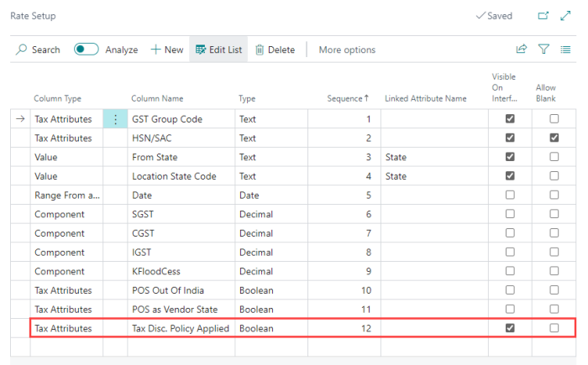Select the Tax Disc. Policy Applied cell
Viewport: 588px width, 365px height.
click(181, 329)
